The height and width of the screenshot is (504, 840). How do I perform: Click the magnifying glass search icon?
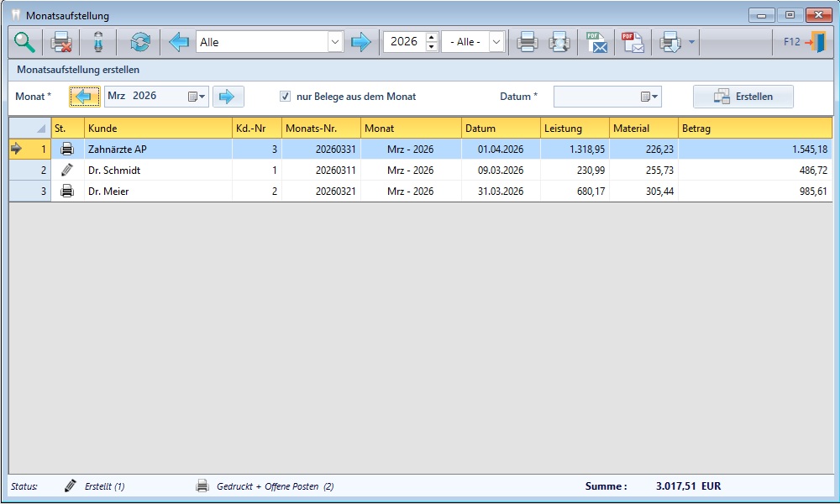click(x=24, y=42)
